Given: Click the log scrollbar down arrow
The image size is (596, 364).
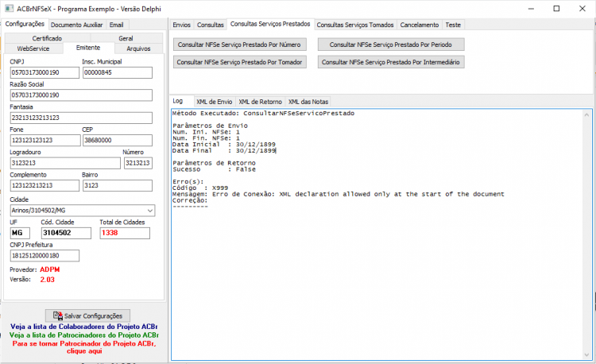Looking at the screenshot, I should (586, 355).
